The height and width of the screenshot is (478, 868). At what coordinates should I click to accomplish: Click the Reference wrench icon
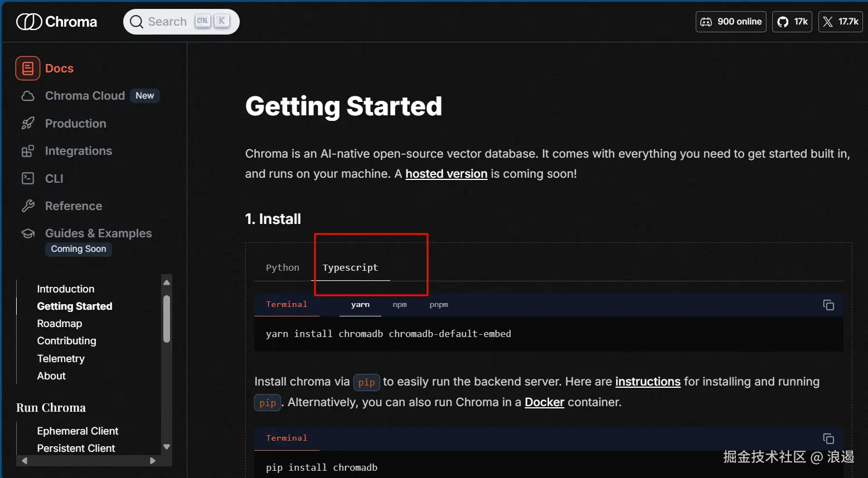[28, 206]
